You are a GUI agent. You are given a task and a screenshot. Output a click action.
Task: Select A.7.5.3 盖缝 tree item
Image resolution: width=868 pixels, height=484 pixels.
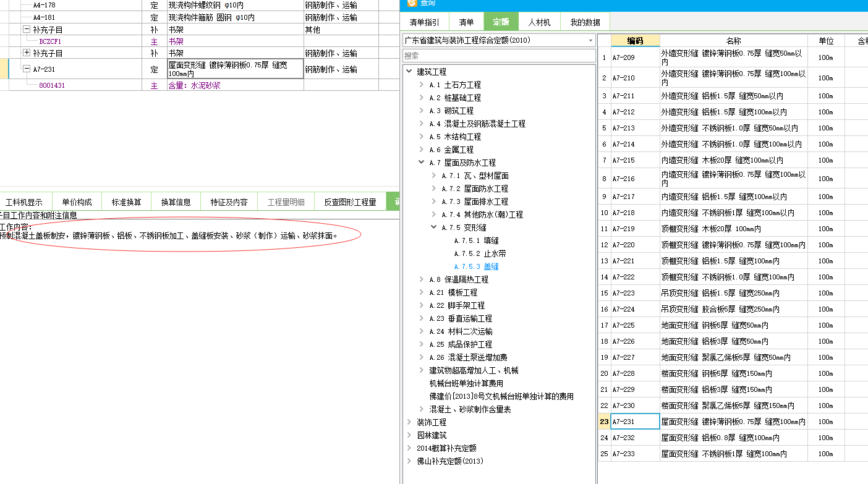(x=476, y=266)
